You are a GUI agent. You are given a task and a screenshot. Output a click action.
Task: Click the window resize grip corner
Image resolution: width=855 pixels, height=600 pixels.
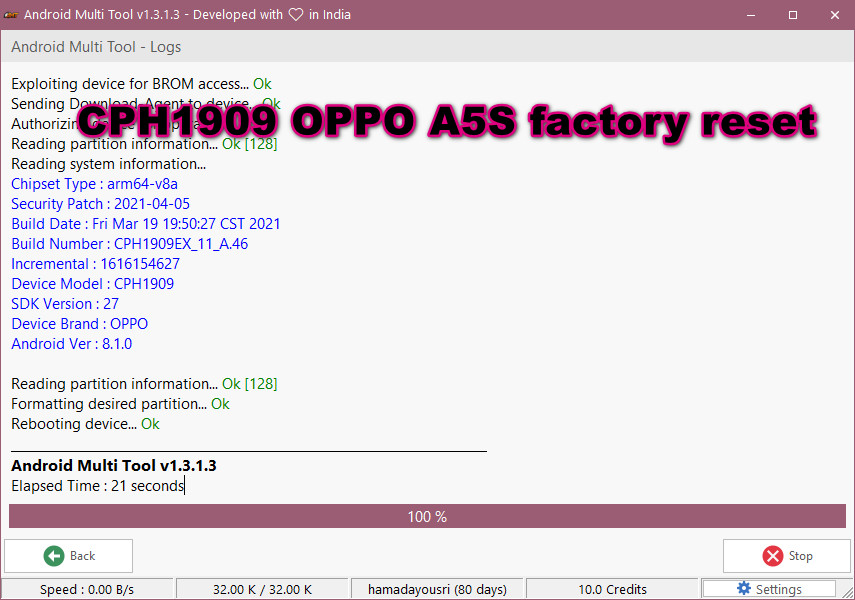847,592
